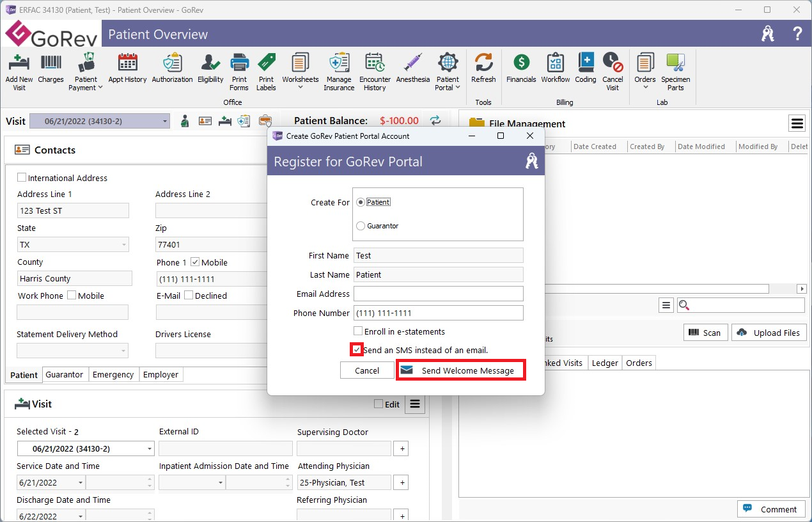
Task: Click the Comment button
Action: (x=771, y=509)
